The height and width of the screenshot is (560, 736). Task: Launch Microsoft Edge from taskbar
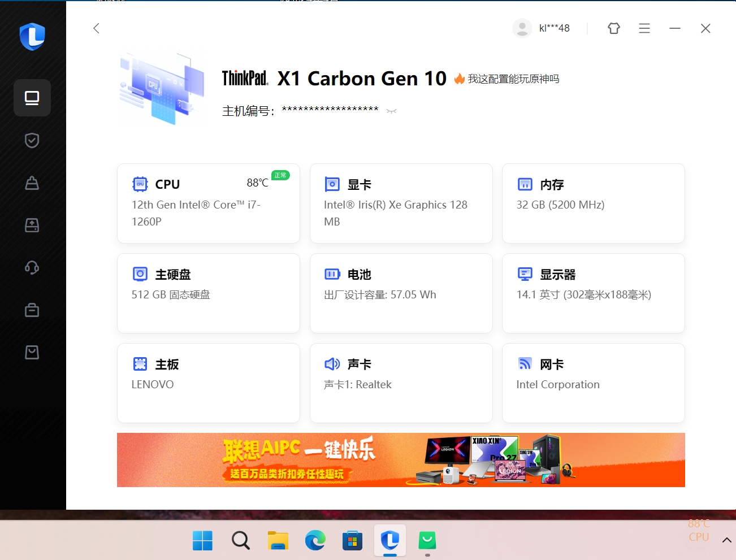click(315, 541)
